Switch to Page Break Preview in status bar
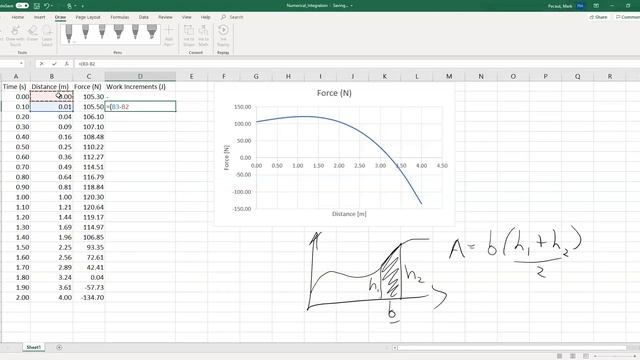640x360 pixels. pos(586,356)
